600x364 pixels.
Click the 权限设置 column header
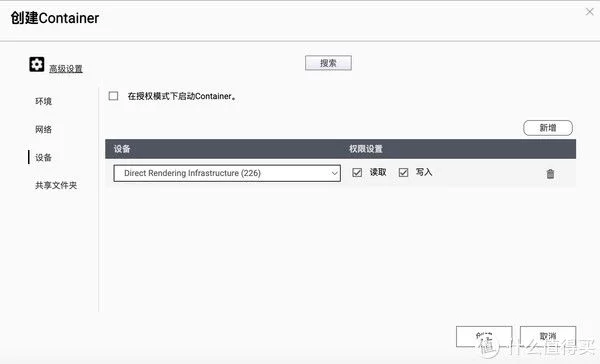(366, 149)
